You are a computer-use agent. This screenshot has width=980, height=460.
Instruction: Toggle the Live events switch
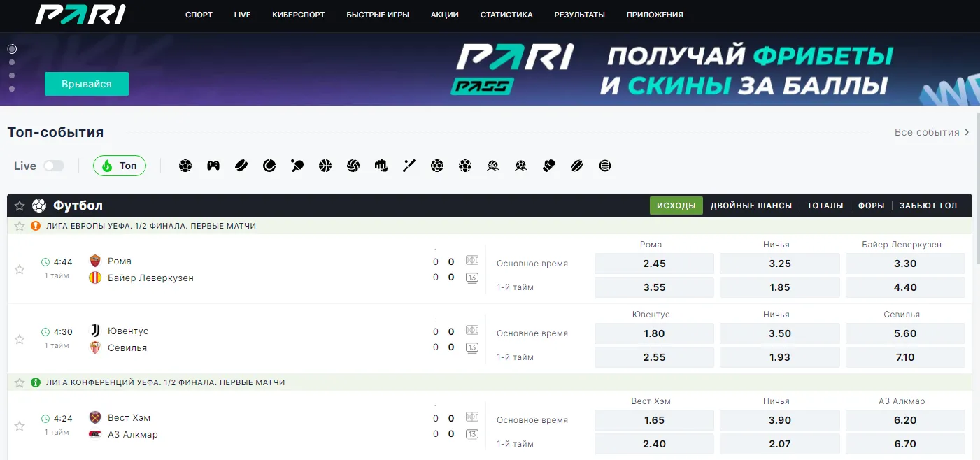click(x=53, y=166)
